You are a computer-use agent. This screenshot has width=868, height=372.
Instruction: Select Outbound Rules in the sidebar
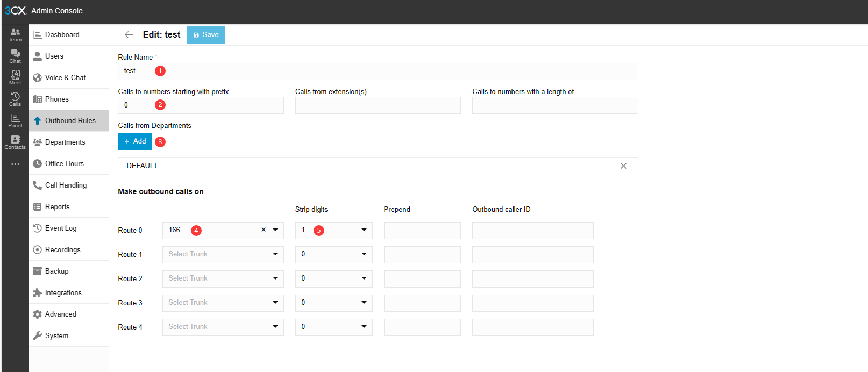coord(69,121)
